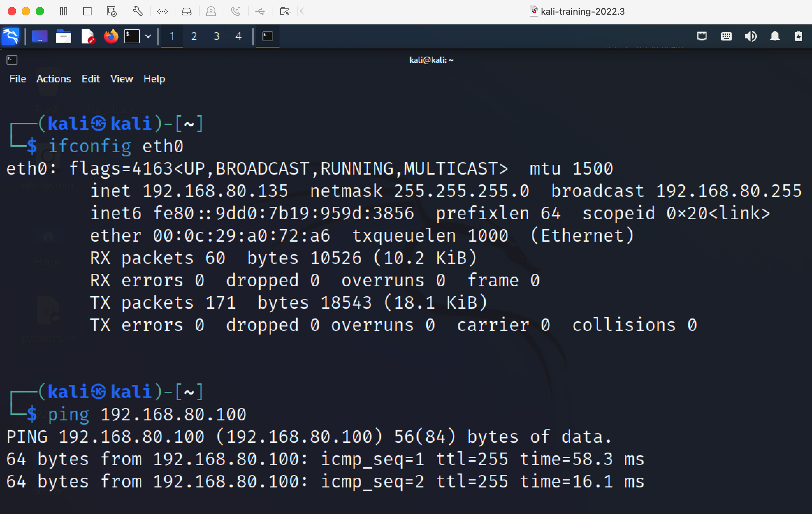Screen dimensions: 812x514
Task: Click the 'txqueuelen 1000' text
Action: [x=430, y=236]
